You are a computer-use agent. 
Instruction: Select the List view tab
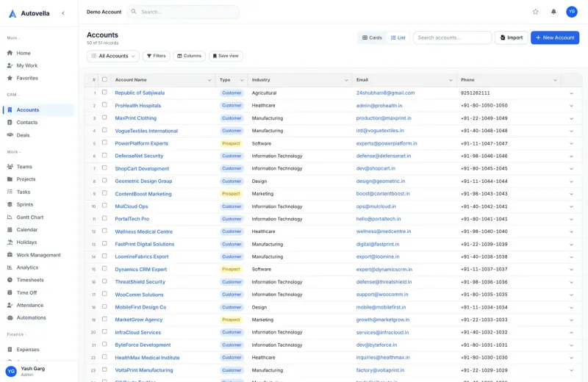click(x=398, y=37)
